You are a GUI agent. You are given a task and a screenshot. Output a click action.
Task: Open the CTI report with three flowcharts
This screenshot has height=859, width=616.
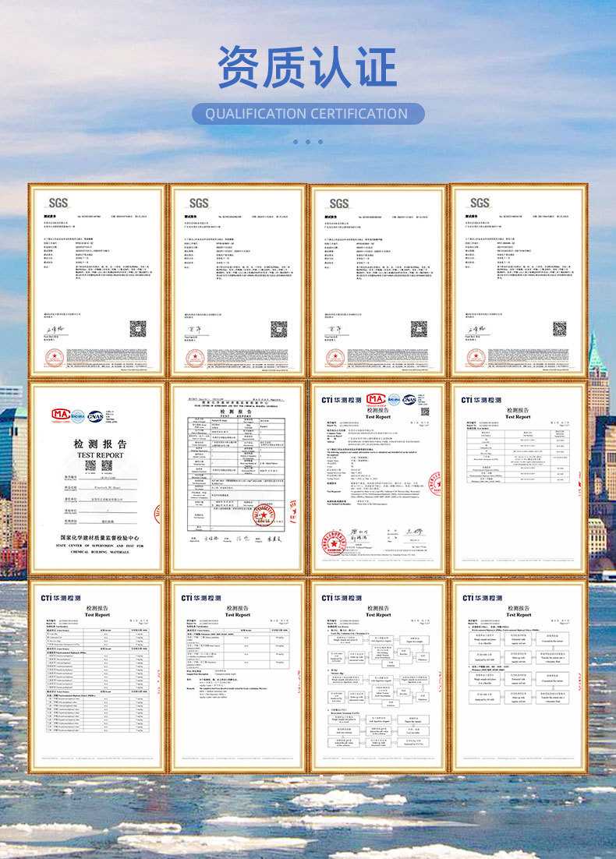pos(378,677)
